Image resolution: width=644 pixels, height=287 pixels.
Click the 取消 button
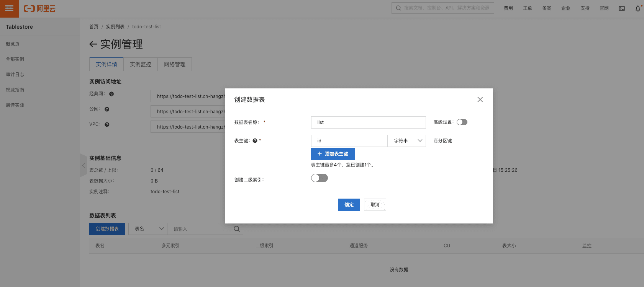375,205
